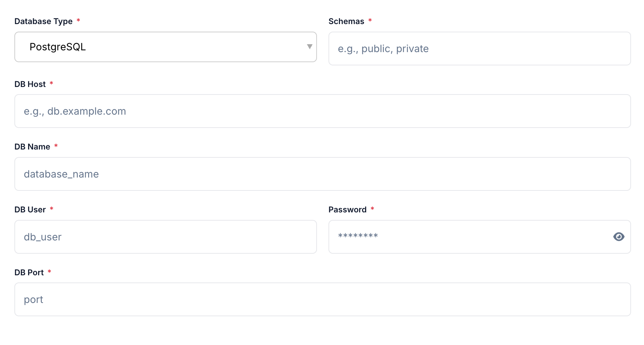This screenshot has width=644, height=345.
Task: Focus the DB User input field
Action: pos(165,237)
